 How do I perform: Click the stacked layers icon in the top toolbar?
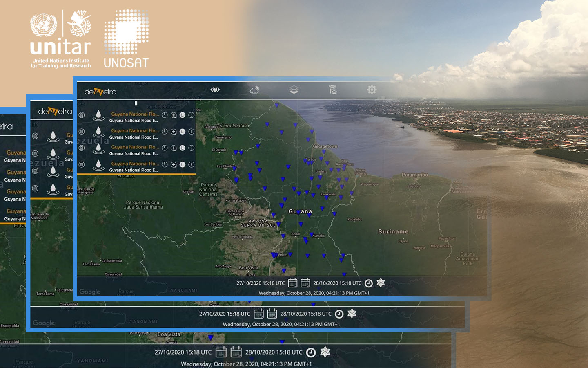click(x=294, y=90)
